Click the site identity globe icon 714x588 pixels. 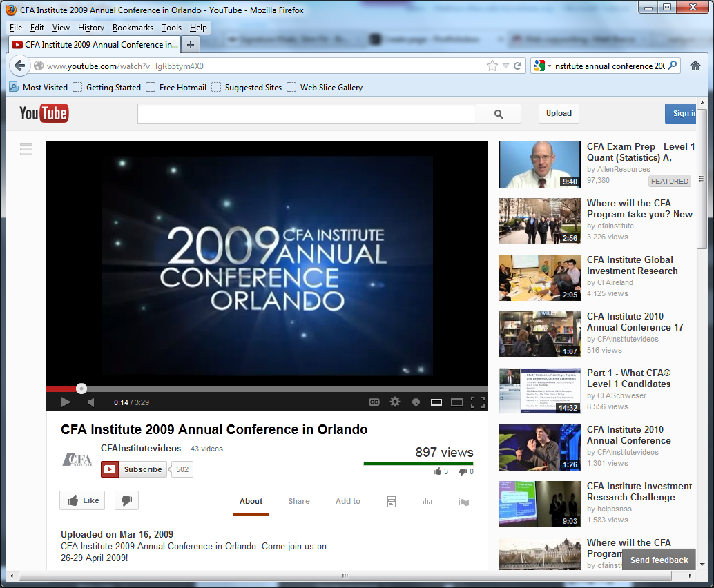(39, 66)
